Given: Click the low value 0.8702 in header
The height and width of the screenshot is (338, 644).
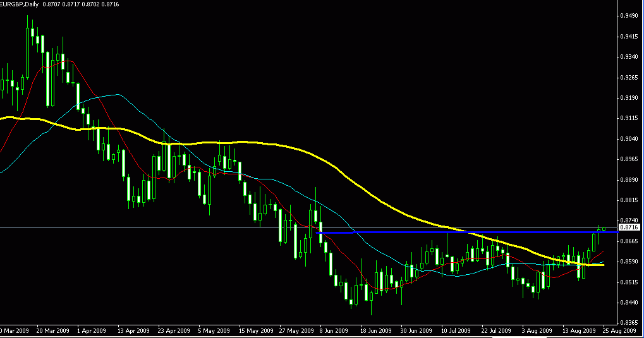Looking at the screenshot, I should (x=91, y=4).
